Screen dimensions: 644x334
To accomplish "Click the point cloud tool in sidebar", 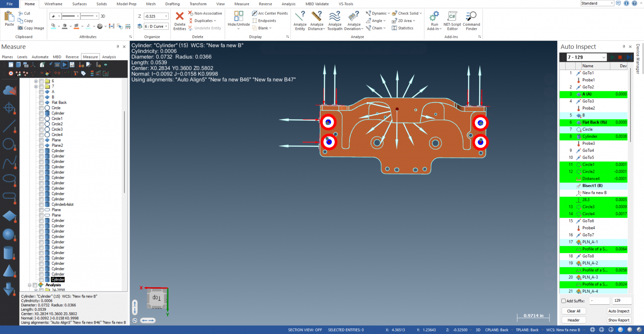I will point(9,90).
